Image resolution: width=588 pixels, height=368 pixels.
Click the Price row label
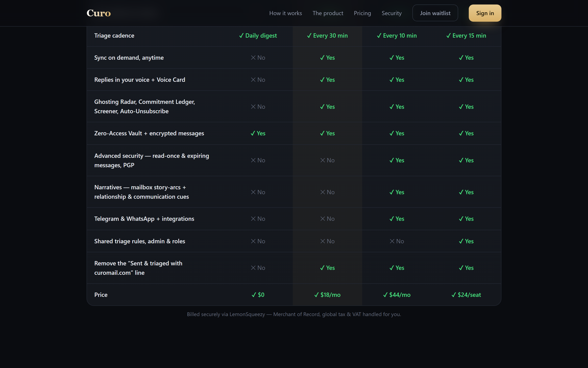click(x=101, y=295)
